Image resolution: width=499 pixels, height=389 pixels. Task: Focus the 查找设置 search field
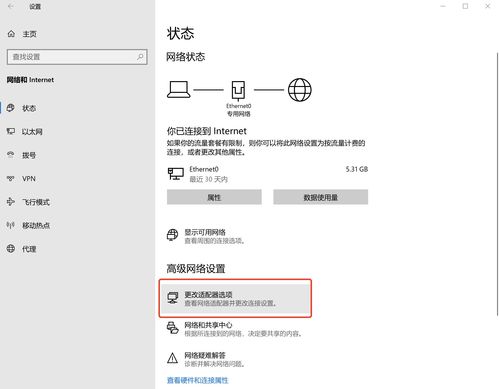point(77,57)
